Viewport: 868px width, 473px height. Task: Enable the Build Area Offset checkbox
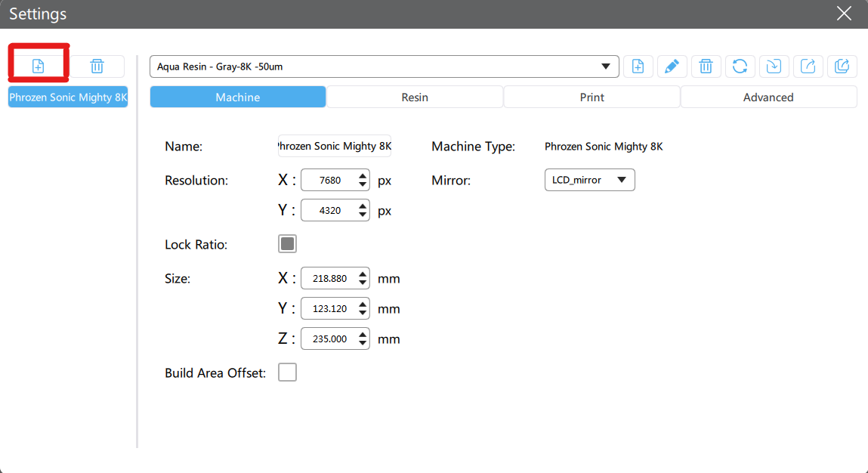pos(287,373)
